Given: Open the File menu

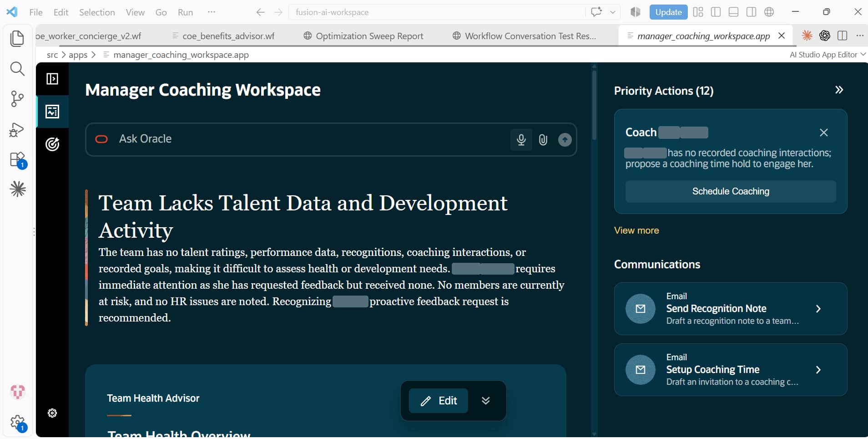Looking at the screenshot, I should point(36,12).
